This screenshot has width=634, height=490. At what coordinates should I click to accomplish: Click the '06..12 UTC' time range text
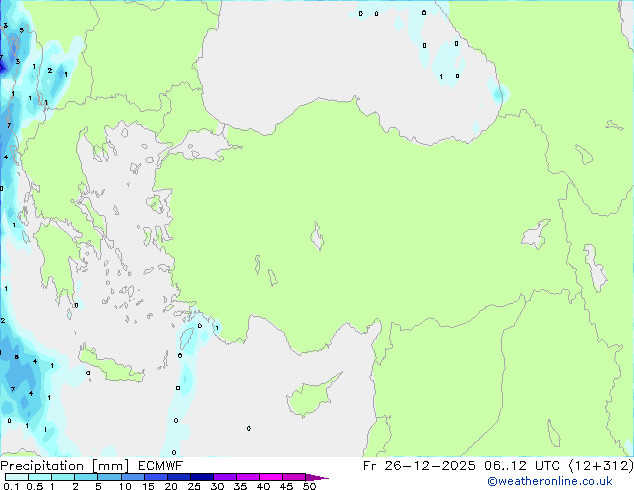pos(522,466)
